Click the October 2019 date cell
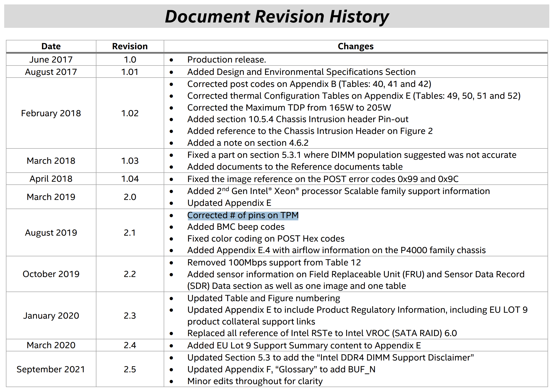551x392 pixels. point(51,274)
